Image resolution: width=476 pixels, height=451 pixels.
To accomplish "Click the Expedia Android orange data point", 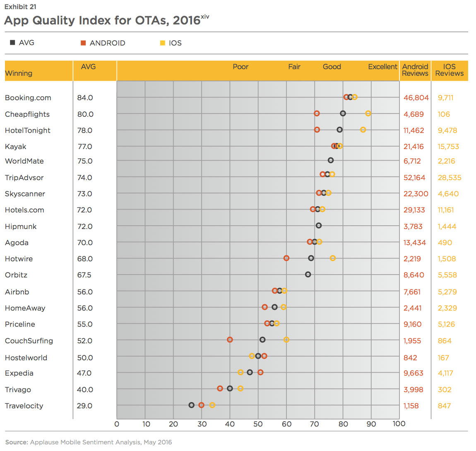I will (260, 372).
